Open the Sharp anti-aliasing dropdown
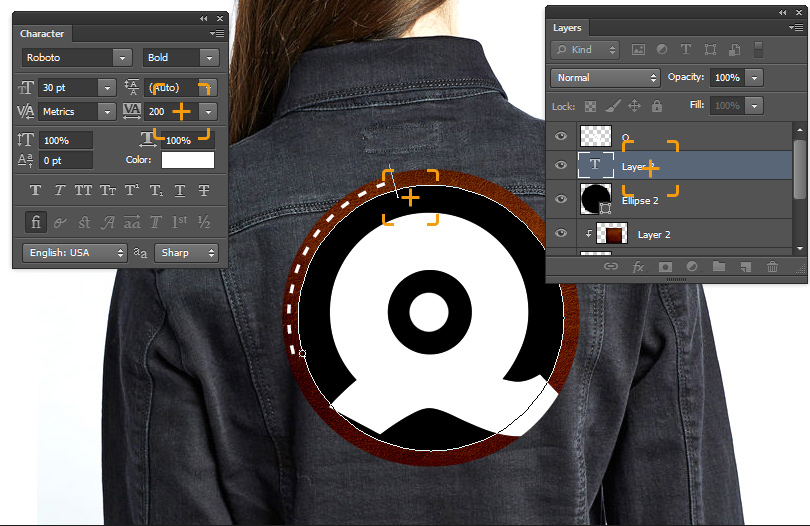Viewport: 810px width, 526px height. tap(186, 253)
